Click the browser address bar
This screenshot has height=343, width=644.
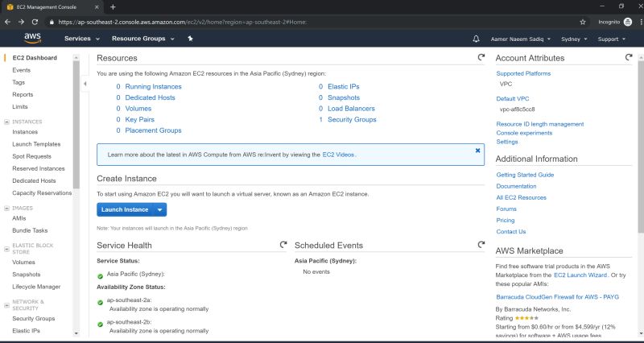pos(316,23)
